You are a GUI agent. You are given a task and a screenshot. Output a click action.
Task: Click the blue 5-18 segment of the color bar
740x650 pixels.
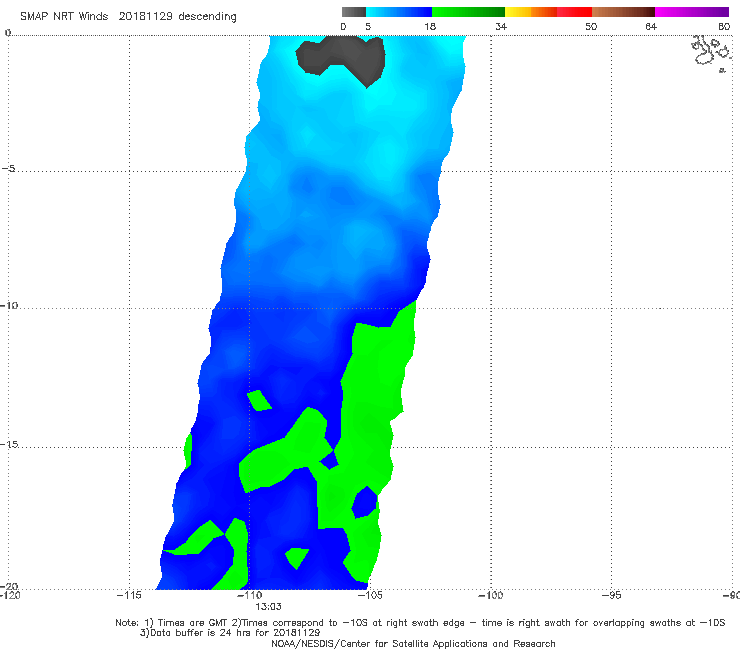(x=399, y=12)
